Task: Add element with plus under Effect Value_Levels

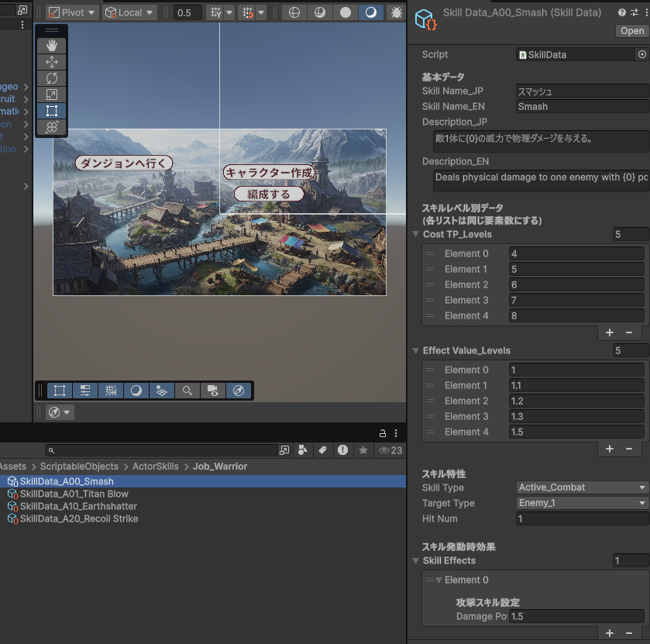Action: 610,449
